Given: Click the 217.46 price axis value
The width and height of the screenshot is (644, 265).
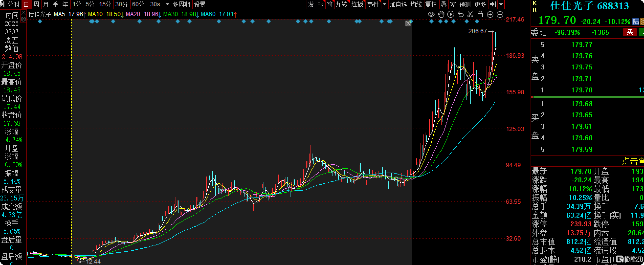Looking at the screenshot, I should pos(515,20).
